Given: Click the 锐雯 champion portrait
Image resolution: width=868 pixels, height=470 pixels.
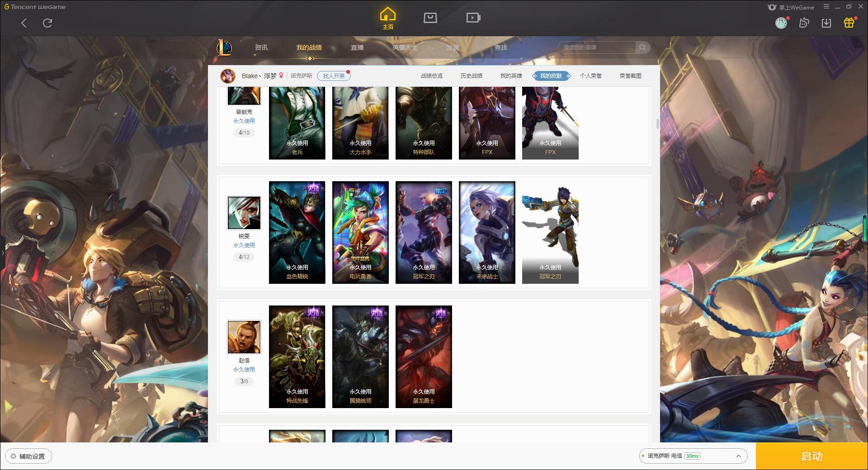Looking at the screenshot, I should tap(244, 213).
